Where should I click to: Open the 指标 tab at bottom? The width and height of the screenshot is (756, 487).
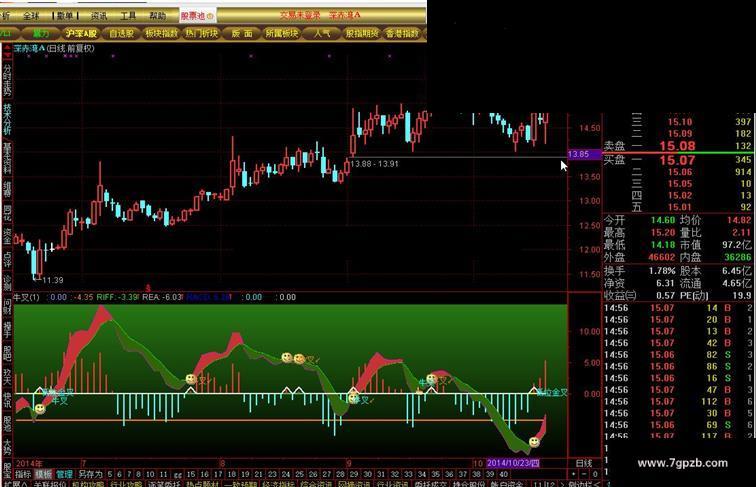[x=23, y=474]
